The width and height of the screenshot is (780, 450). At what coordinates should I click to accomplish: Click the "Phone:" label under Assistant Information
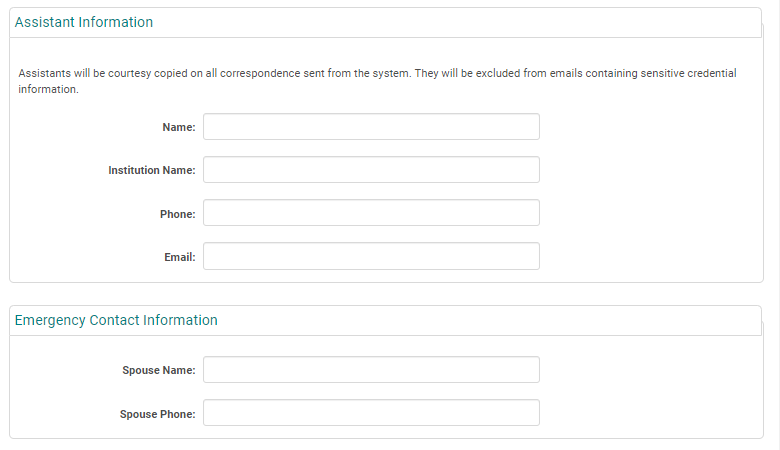point(177,213)
